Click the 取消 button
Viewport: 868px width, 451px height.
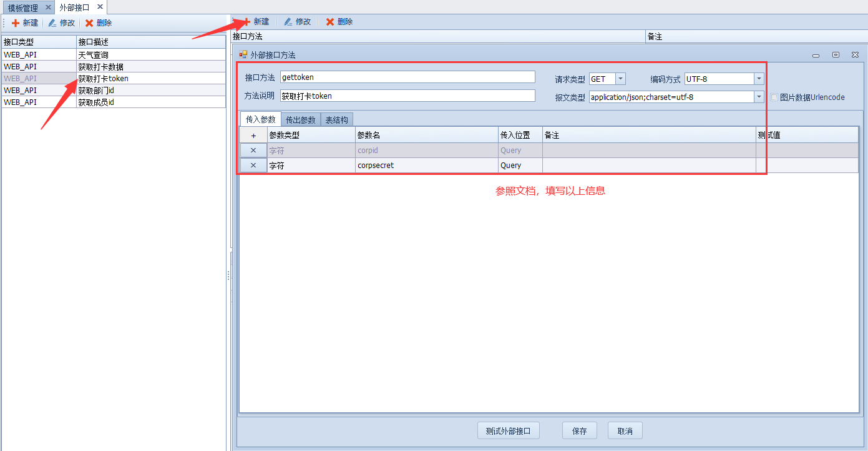tap(625, 431)
